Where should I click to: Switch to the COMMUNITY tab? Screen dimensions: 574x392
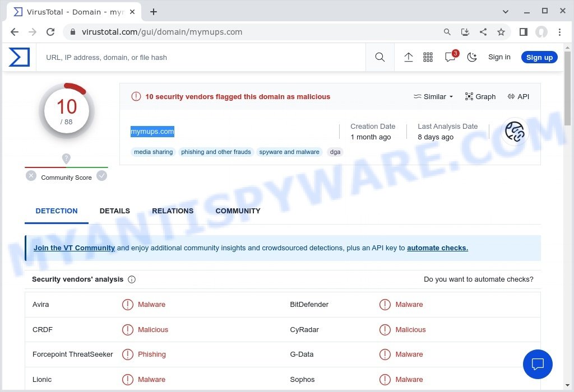point(238,211)
